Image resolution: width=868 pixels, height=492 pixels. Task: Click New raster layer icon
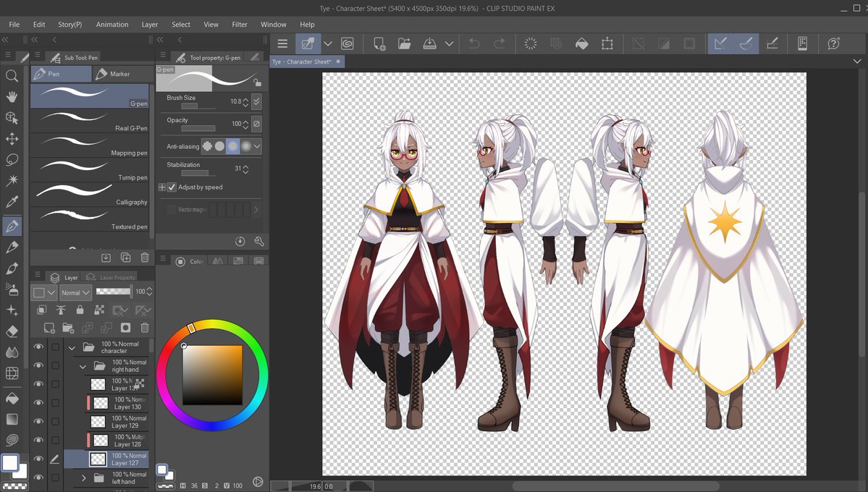point(49,328)
